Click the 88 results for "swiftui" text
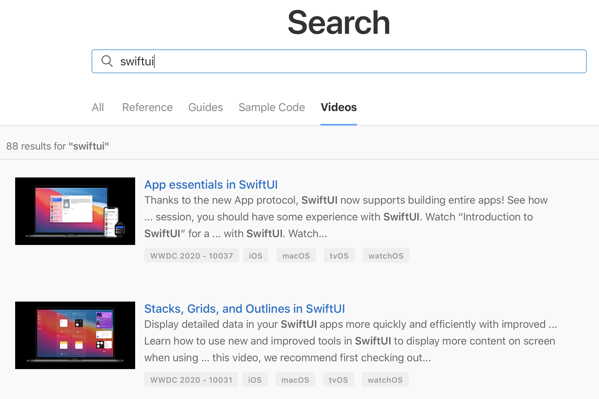Viewport: 599px width, 399px height. pos(58,146)
